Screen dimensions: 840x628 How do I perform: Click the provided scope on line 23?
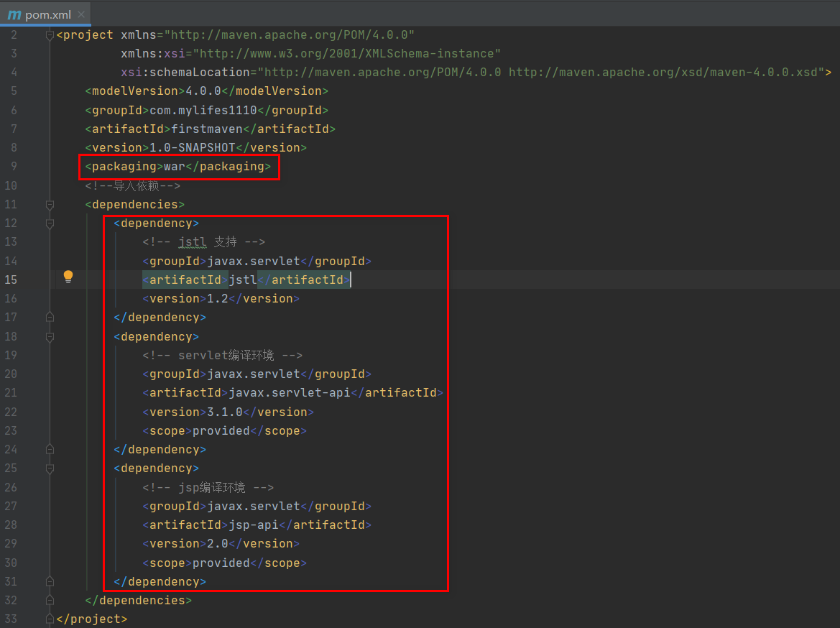[221, 431]
